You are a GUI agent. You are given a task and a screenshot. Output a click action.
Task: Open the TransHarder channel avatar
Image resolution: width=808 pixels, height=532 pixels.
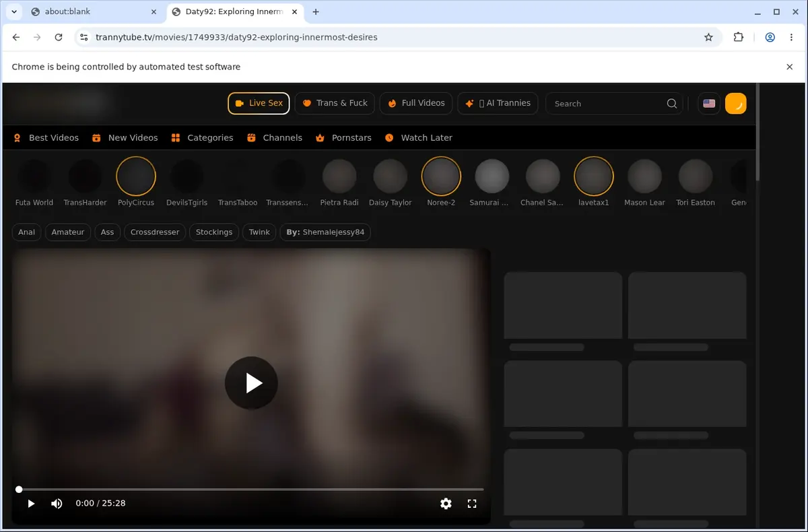85,176
